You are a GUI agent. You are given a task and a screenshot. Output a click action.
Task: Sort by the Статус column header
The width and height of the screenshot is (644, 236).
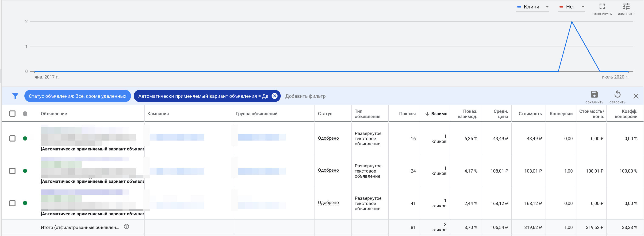[x=325, y=114]
